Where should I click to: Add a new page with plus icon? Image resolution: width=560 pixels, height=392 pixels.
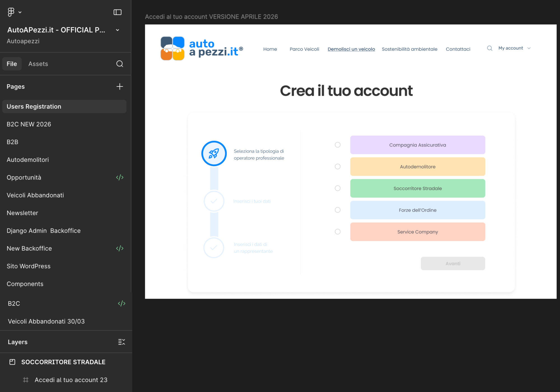pos(120,87)
